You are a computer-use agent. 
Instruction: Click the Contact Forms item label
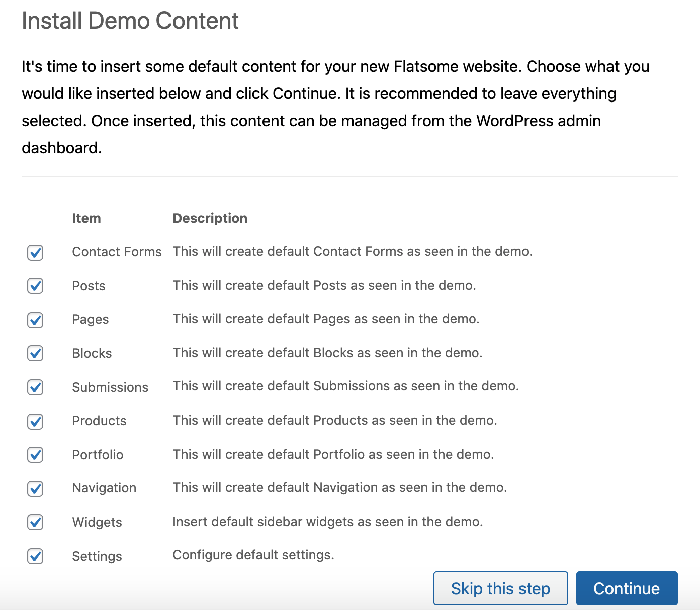[x=117, y=252]
